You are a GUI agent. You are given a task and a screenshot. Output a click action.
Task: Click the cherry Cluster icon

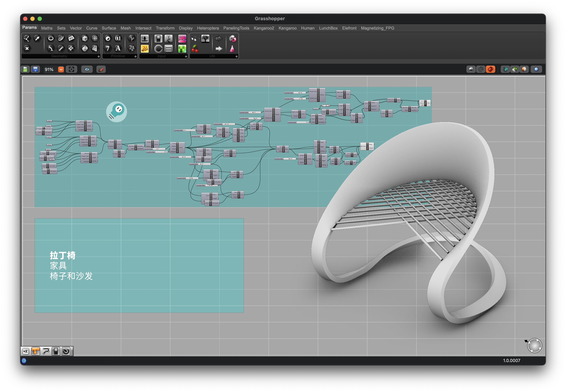[195, 49]
